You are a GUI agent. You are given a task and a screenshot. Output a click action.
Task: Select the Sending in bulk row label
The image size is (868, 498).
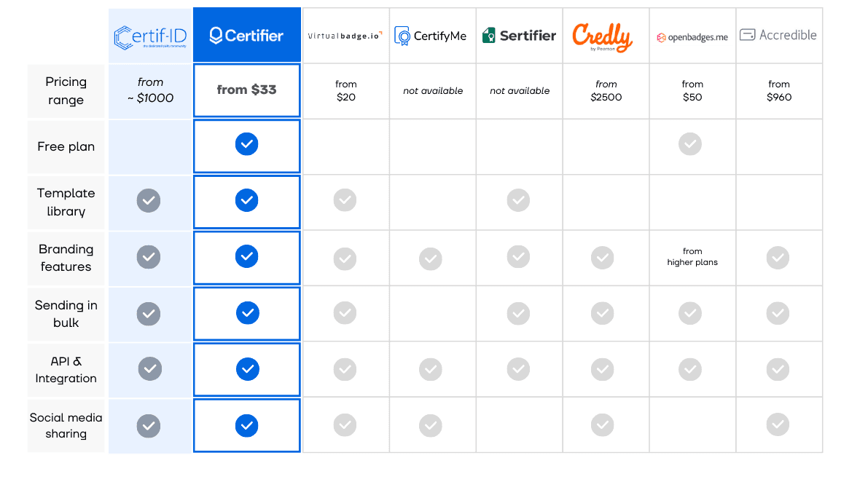pyautogui.click(x=66, y=314)
